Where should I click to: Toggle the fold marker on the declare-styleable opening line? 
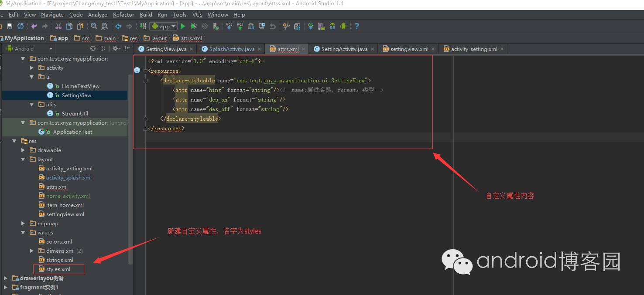[146, 80]
